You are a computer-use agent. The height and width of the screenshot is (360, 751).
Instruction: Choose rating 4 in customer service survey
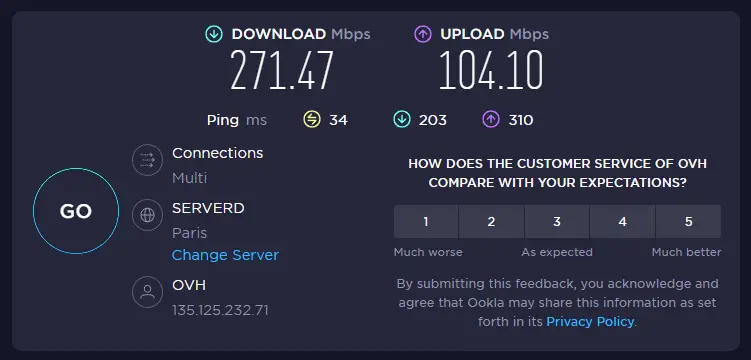[x=623, y=222]
